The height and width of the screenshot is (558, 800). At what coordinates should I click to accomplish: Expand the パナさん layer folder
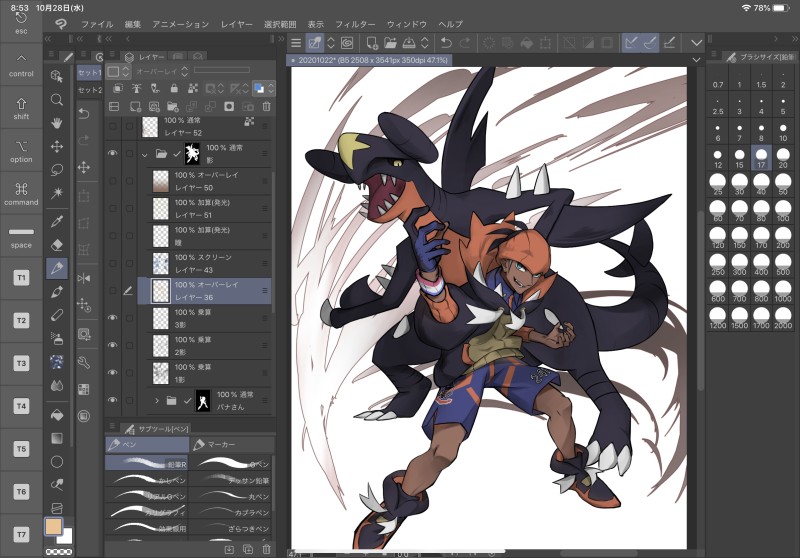[x=156, y=401]
